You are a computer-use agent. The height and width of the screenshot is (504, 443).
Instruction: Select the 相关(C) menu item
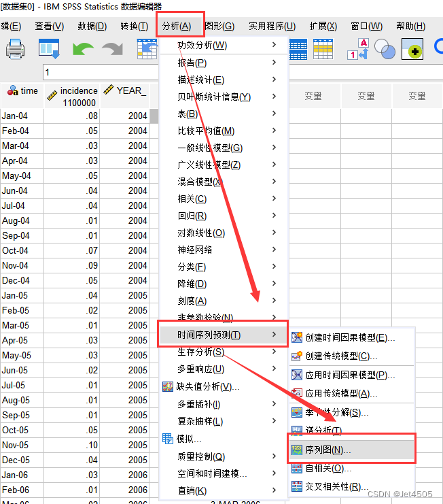(223, 199)
